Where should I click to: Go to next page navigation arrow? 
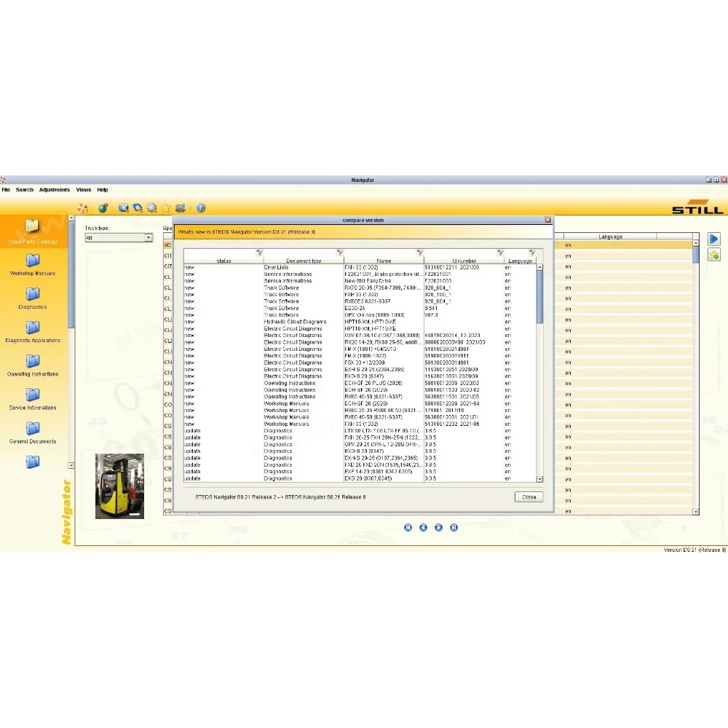click(x=439, y=527)
